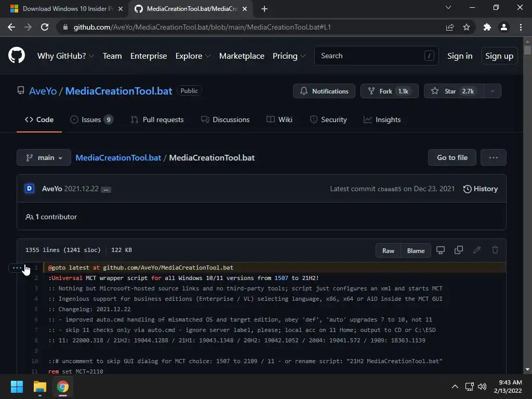
Task: Click the Sign in link
Action: coord(460,56)
